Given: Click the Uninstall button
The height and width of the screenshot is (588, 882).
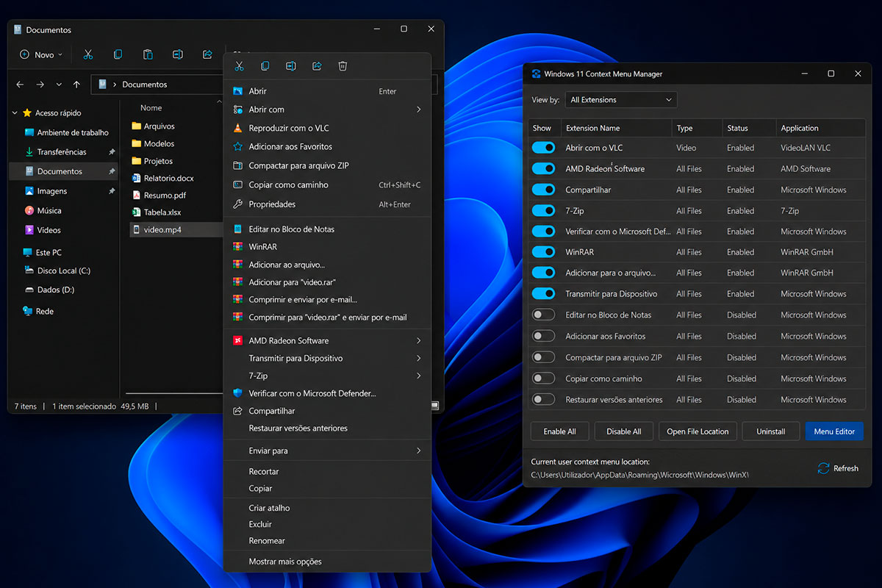Looking at the screenshot, I should (x=771, y=431).
